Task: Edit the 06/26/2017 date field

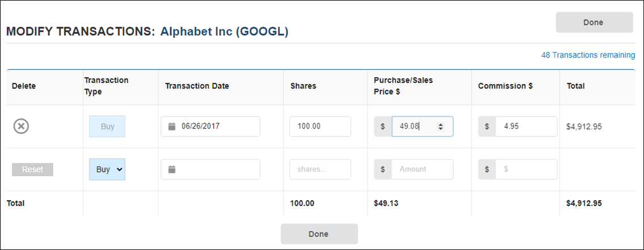Action: [x=211, y=126]
